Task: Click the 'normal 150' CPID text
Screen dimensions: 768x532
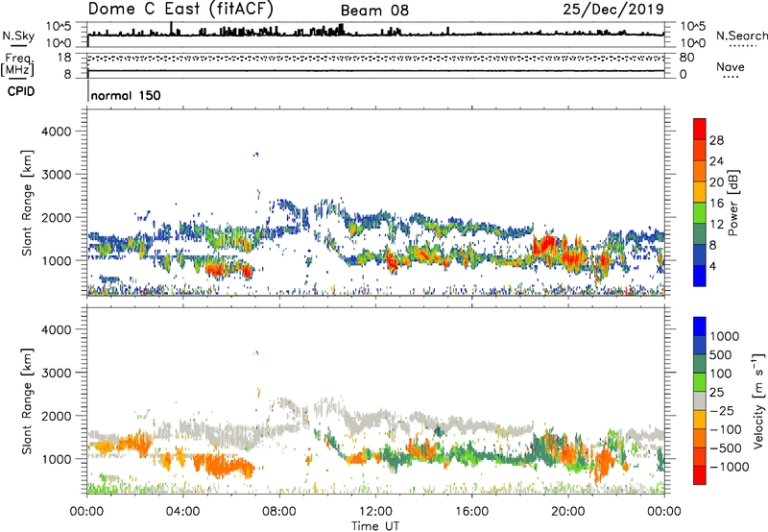Action: coord(126,95)
